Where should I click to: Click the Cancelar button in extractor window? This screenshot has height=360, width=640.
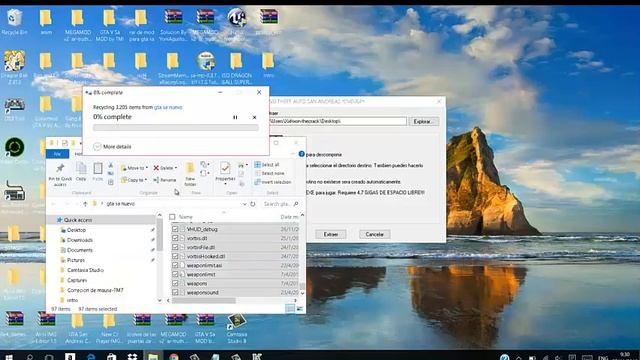(374, 234)
